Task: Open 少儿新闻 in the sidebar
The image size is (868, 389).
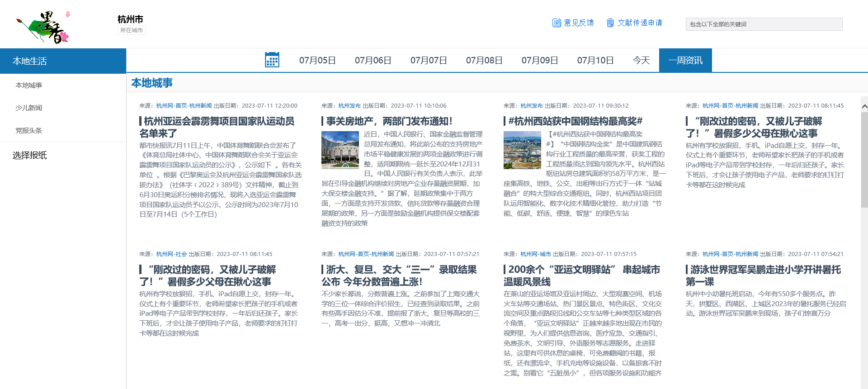Action: click(x=29, y=108)
